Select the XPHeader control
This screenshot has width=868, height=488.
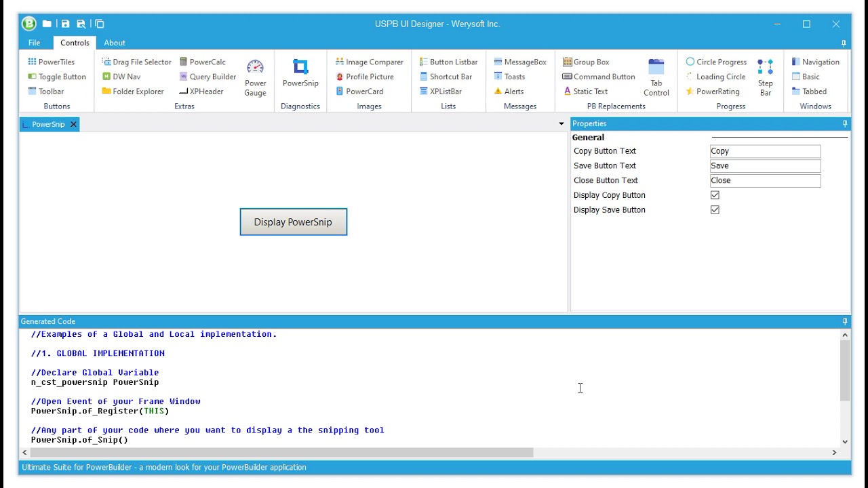201,91
